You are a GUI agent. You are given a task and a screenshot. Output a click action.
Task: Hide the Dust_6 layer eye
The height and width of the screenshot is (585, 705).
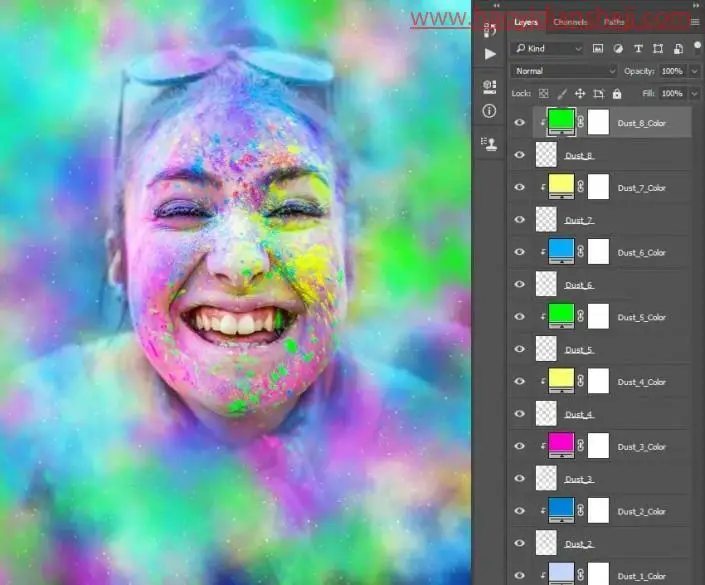point(520,284)
